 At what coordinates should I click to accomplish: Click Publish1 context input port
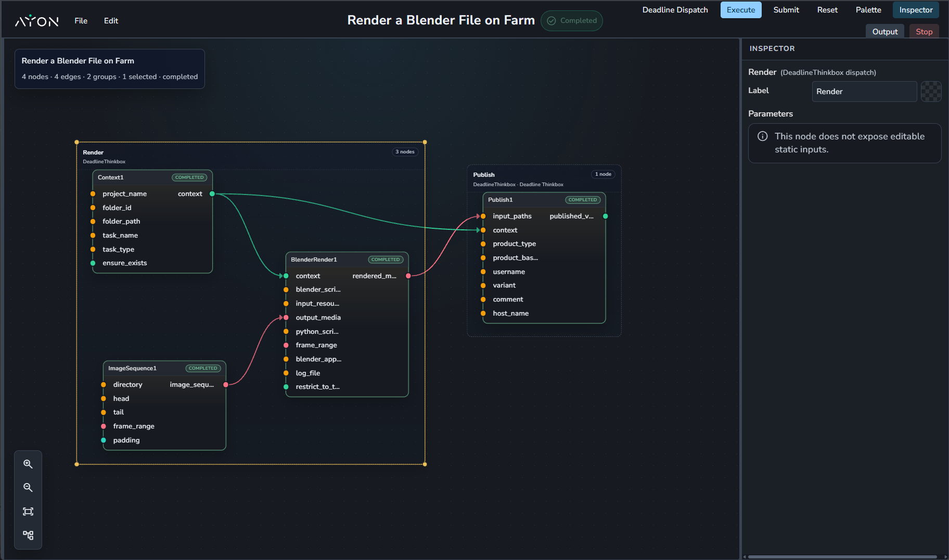tap(483, 230)
